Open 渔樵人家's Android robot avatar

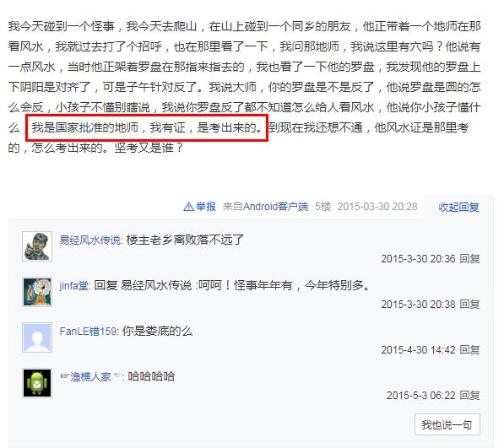(37, 383)
